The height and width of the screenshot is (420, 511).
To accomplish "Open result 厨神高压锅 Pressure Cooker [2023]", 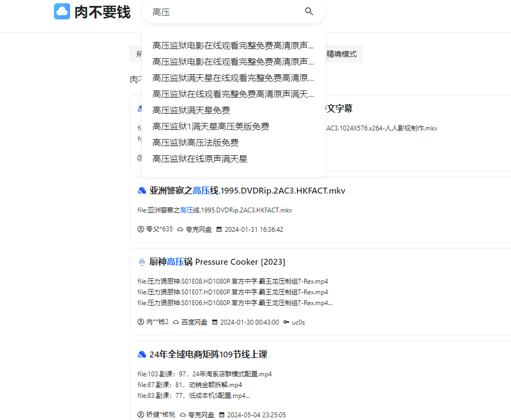I will pyautogui.click(x=217, y=262).
